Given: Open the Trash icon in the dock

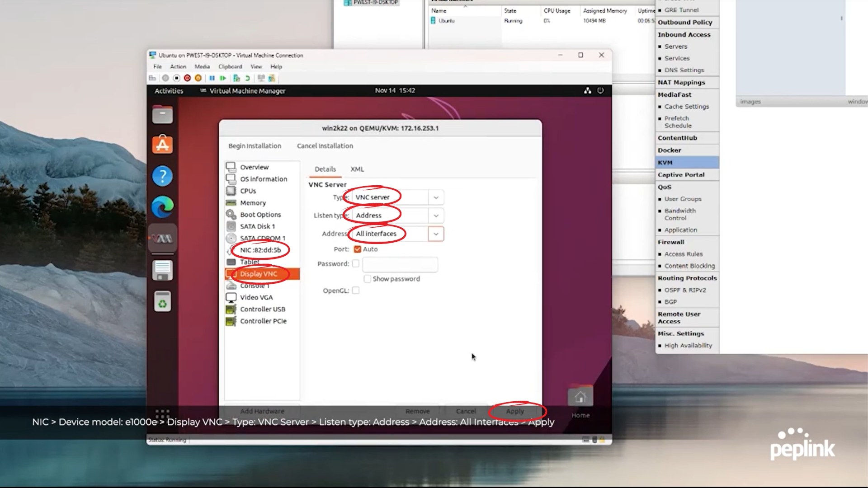Looking at the screenshot, I should (x=162, y=301).
